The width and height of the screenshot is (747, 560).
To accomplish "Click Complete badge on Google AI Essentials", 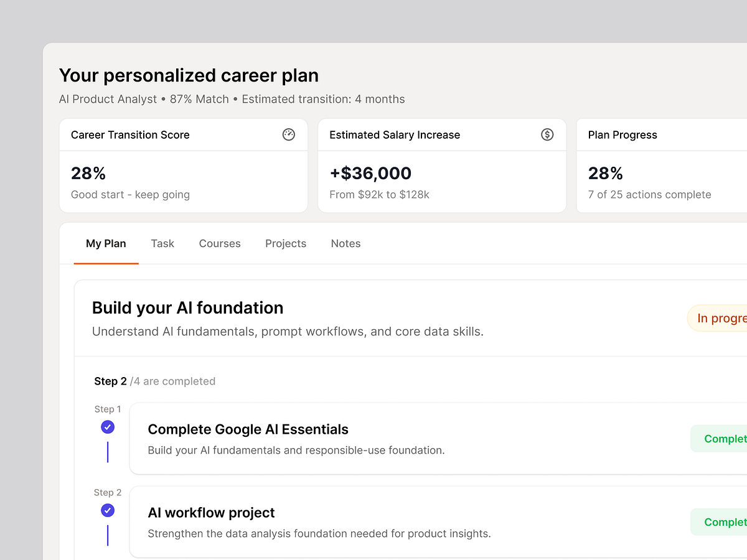I will point(719,439).
